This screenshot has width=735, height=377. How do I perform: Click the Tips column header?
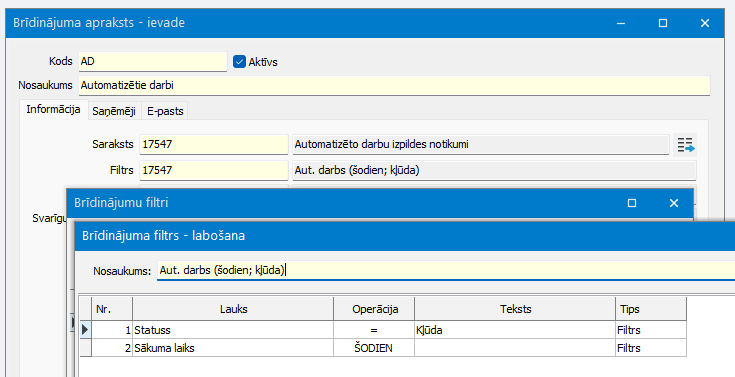[x=651, y=309]
